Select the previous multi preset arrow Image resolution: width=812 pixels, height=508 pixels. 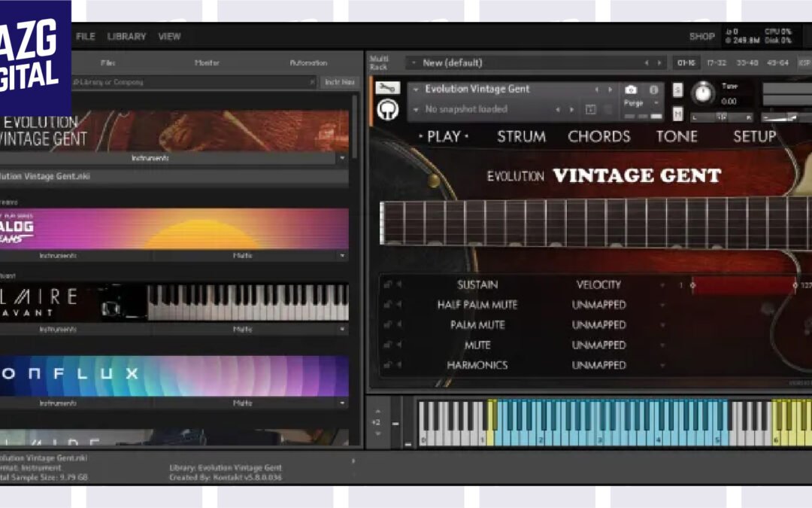647,62
